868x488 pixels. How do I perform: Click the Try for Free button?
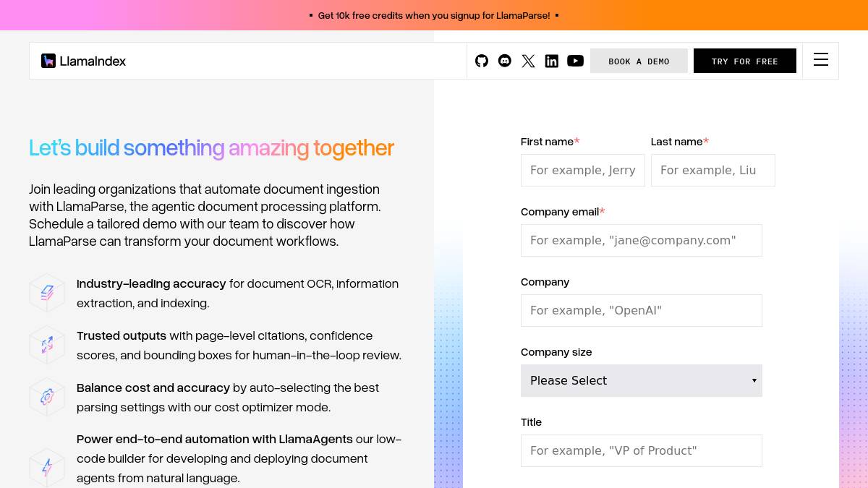click(744, 61)
